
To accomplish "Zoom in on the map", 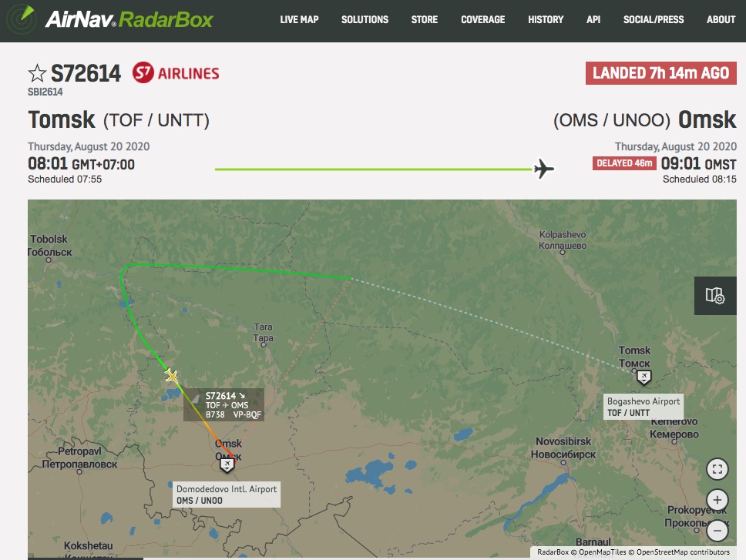I will click(x=717, y=500).
